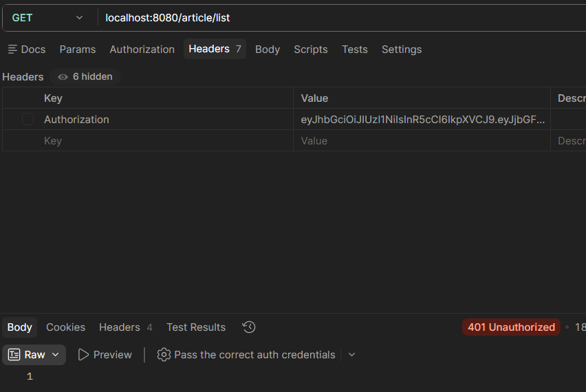The height and width of the screenshot is (392, 586).
Task: Click the eyJhbGci token value cell
Action: 422,119
